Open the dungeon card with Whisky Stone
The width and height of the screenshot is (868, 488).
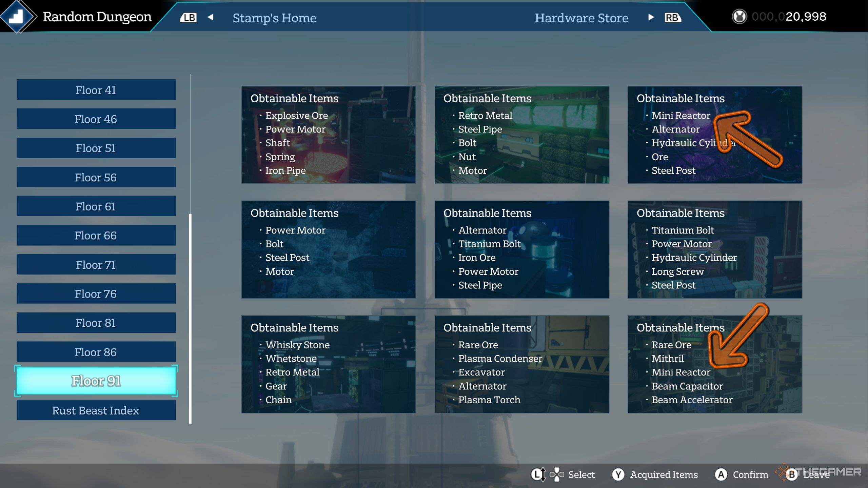coord(329,364)
